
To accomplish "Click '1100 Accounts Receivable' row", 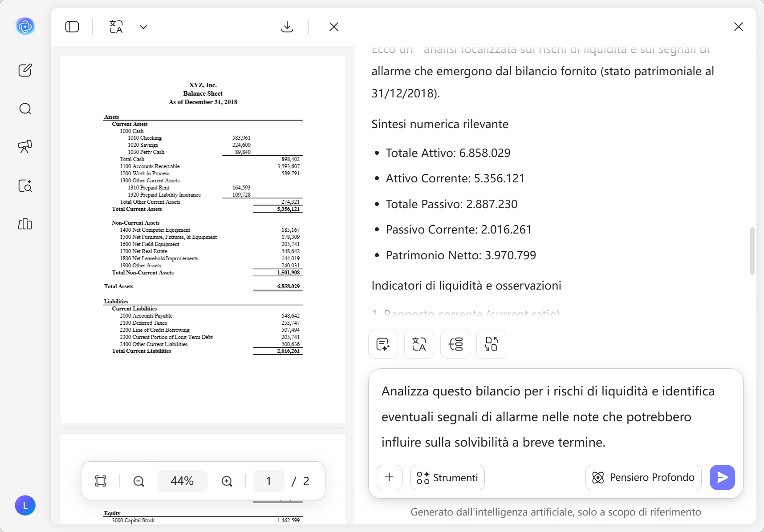I will pyautogui.click(x=210, y=166).
